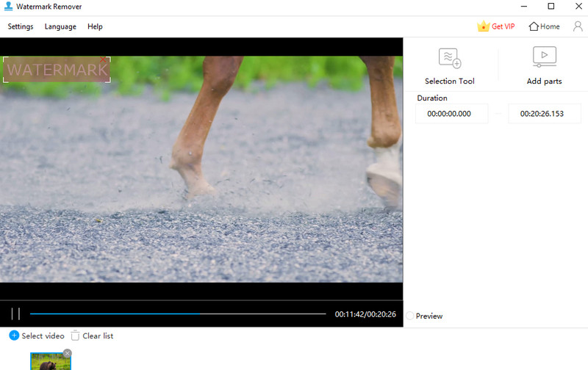Viewport: 588px width, 370px height.
Task: Remove the video thumbnail using its X
Action: [x=68, y=354]
